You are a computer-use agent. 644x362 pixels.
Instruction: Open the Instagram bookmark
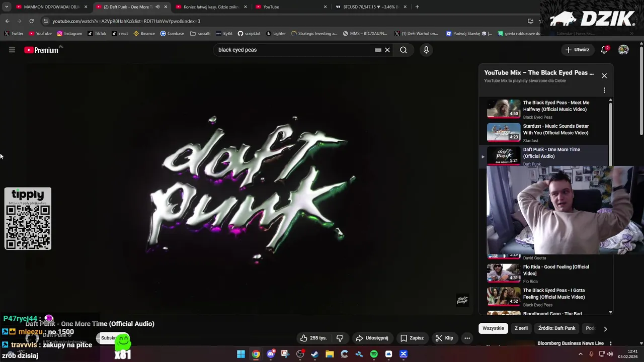(69, 34)
